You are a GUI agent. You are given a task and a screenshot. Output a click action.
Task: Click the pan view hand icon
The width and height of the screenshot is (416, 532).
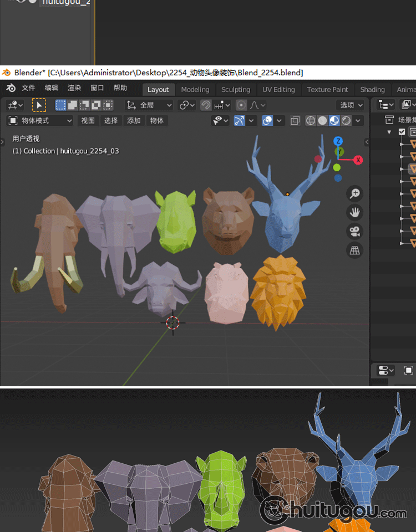(354, 212)
